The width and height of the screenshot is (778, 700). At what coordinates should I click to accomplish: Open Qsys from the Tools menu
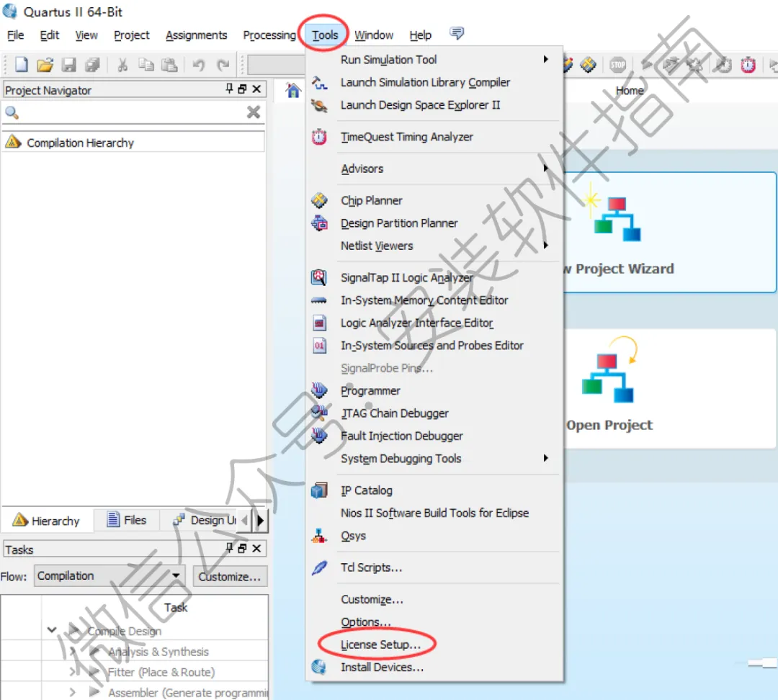[x=434, y=536]
